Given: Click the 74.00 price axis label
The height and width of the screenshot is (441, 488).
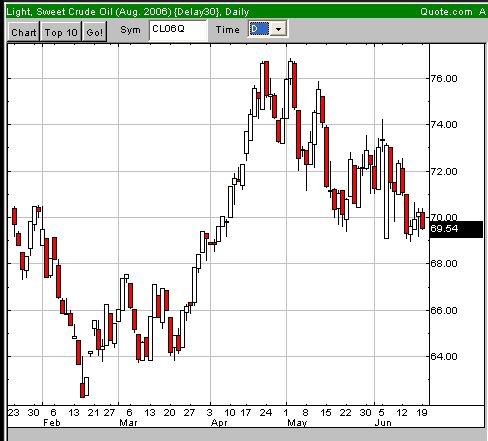Looking at the screenshot, I should point(444,125).
